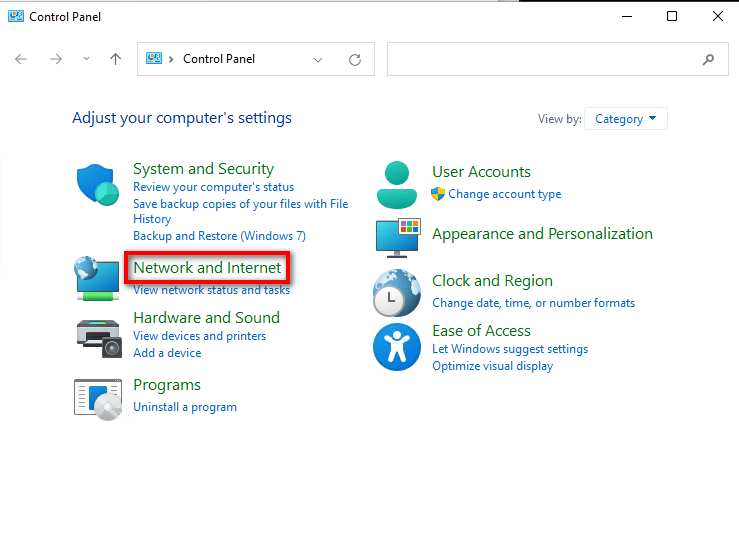Click the Programs disc icon
Screen dimensions: 739x547
(x=98, y=396)
